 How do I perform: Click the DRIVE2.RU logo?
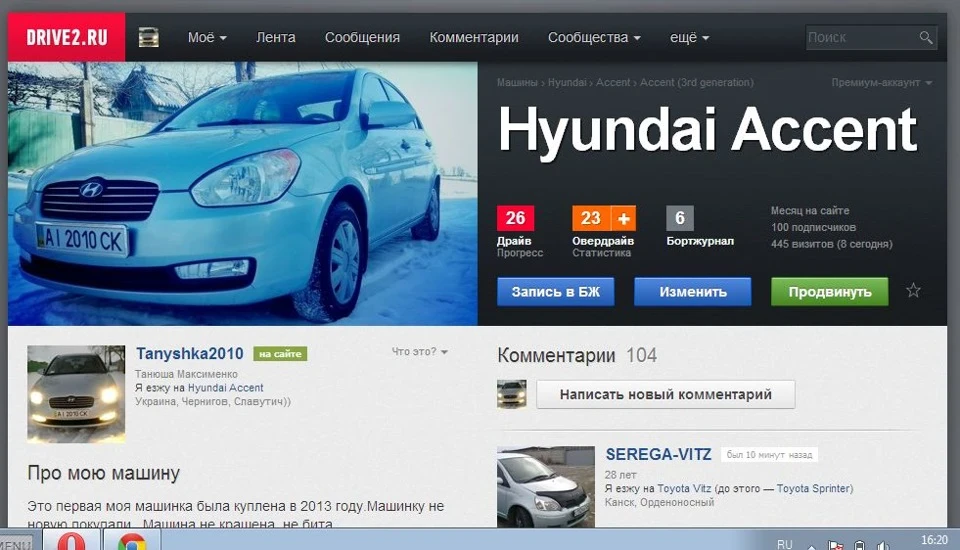click(66, 37)
